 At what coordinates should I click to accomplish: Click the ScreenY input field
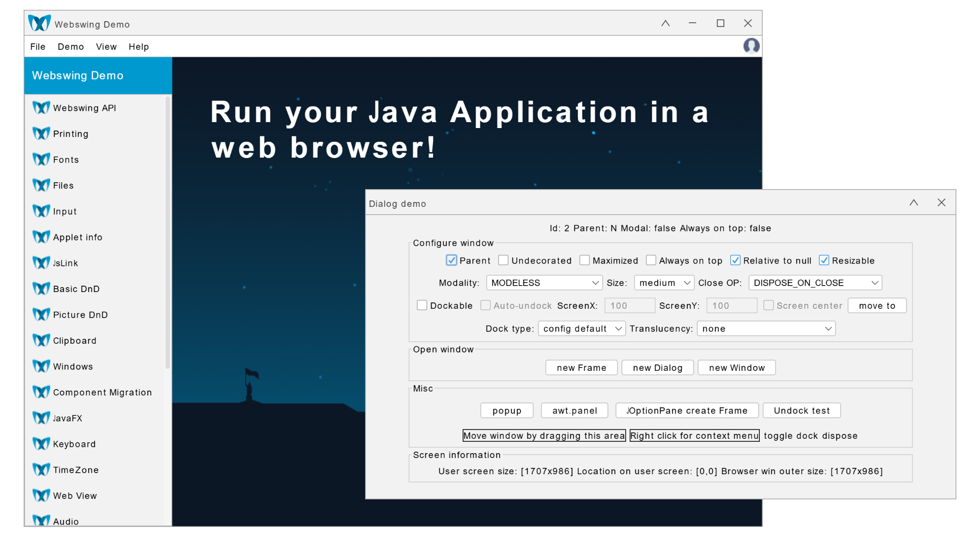(x=732, y=306)
